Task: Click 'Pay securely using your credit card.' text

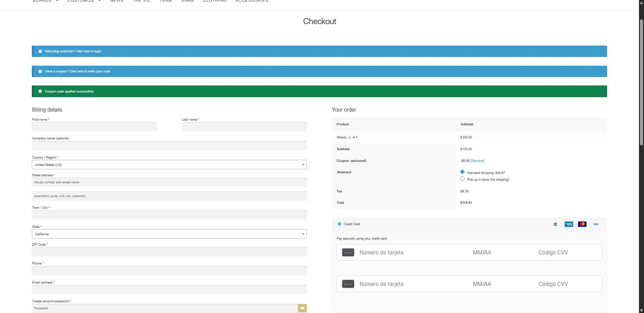Action: tap(362, 239)
